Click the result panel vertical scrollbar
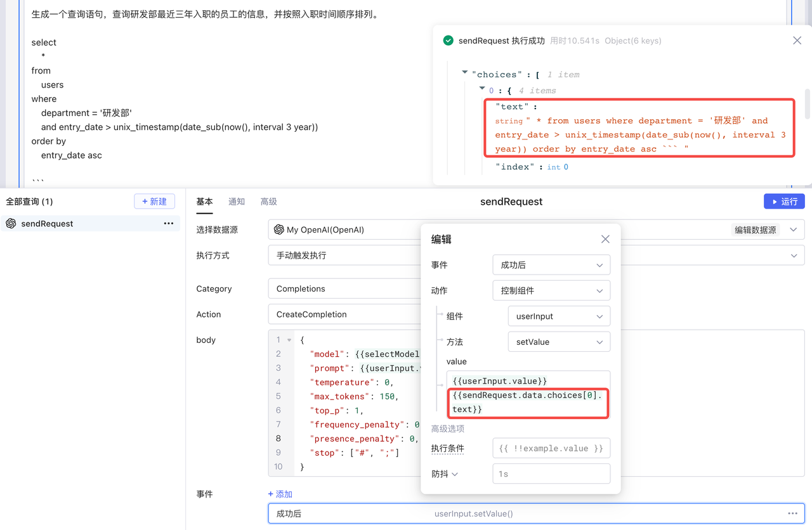Image resolution: width=812 pixels, height=530 pixels. coord(808,104)
